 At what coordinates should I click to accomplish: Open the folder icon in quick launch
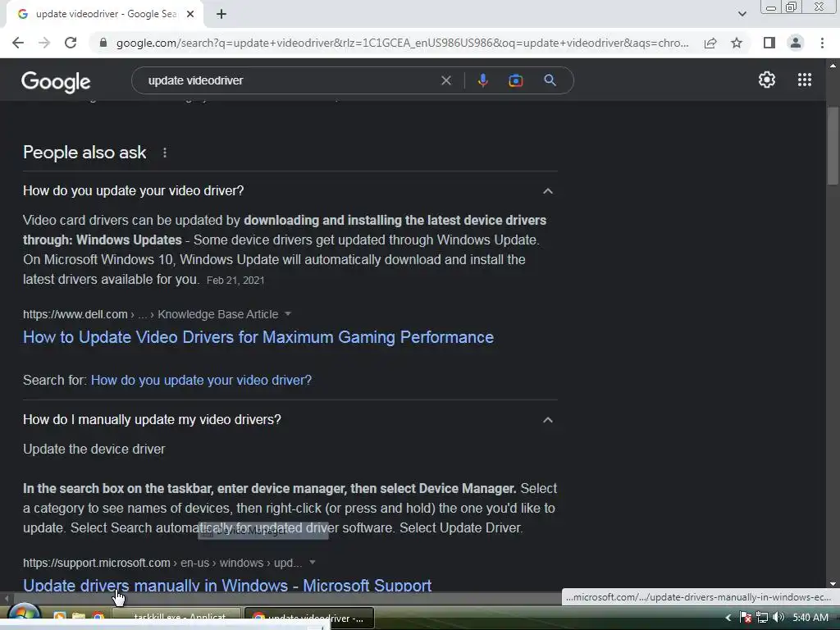coord(78,618)
